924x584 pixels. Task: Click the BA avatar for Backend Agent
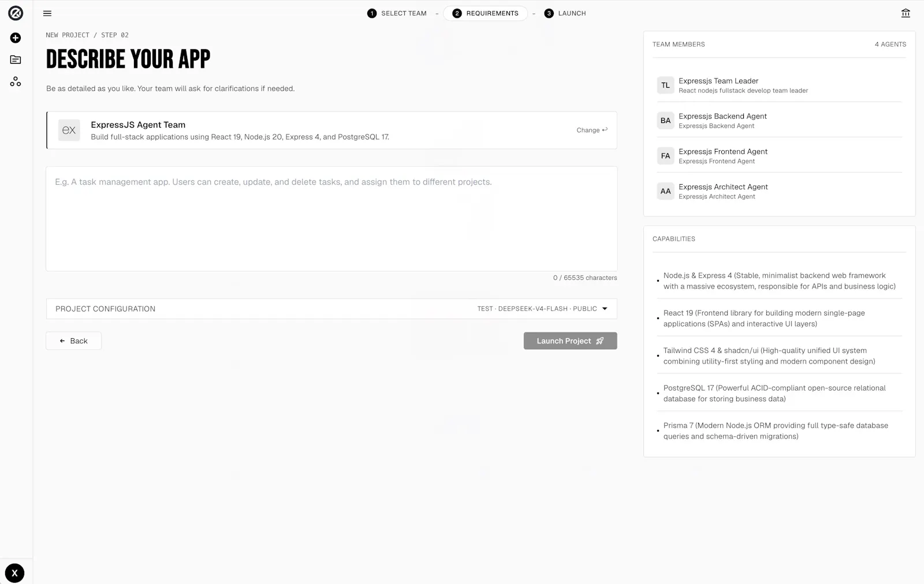click(665, 120)
